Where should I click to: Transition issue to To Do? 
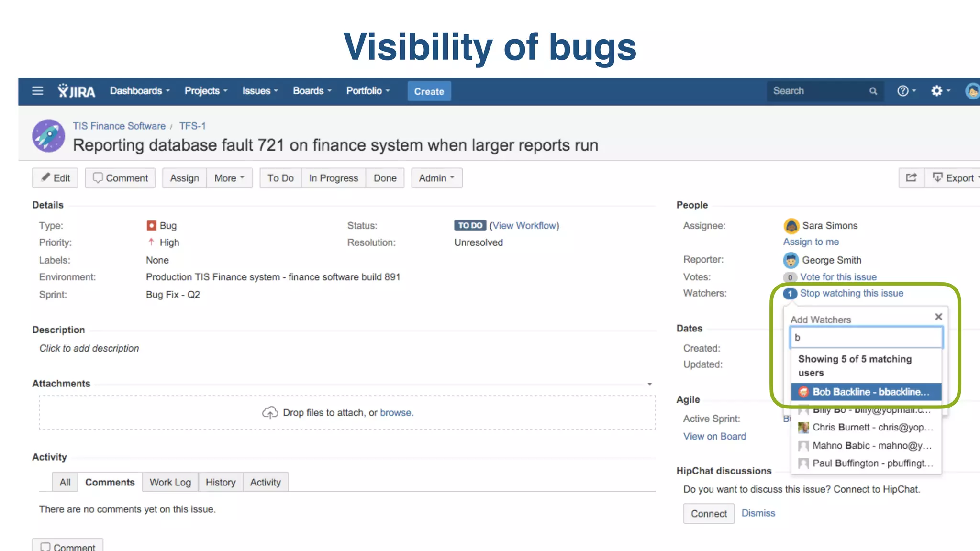tap(280, 178)
